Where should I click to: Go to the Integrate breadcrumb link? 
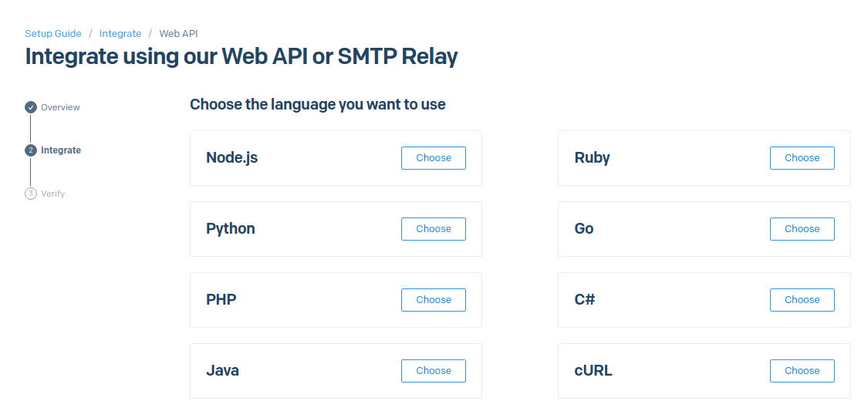pyautogui.click(x=120, y=34)
